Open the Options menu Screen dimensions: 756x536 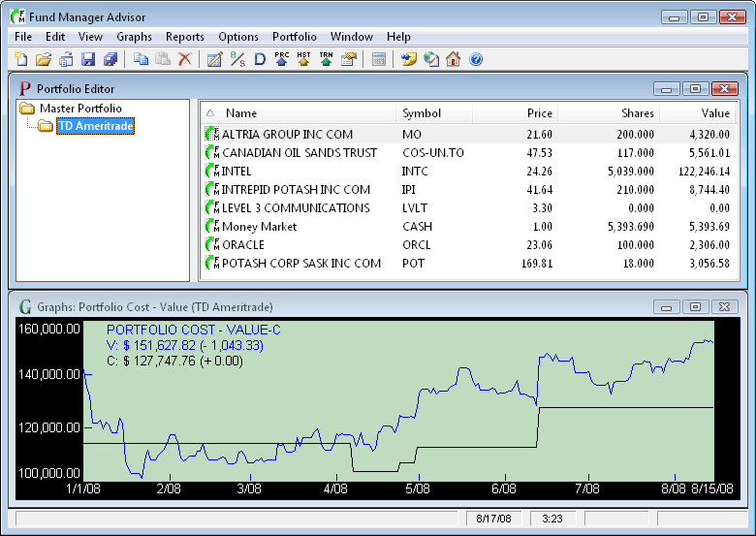point(238,37)
